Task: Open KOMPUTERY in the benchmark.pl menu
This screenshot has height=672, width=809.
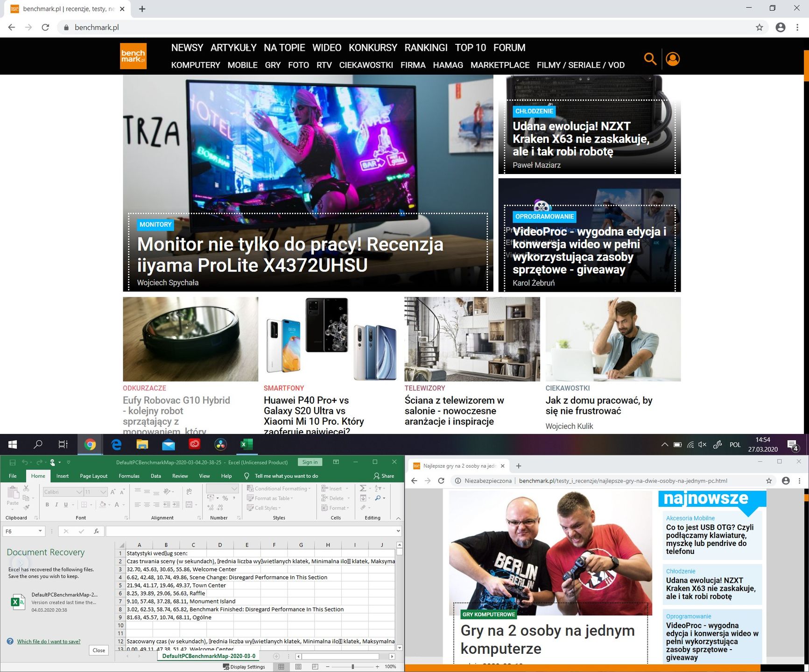Action: [196, 65]
